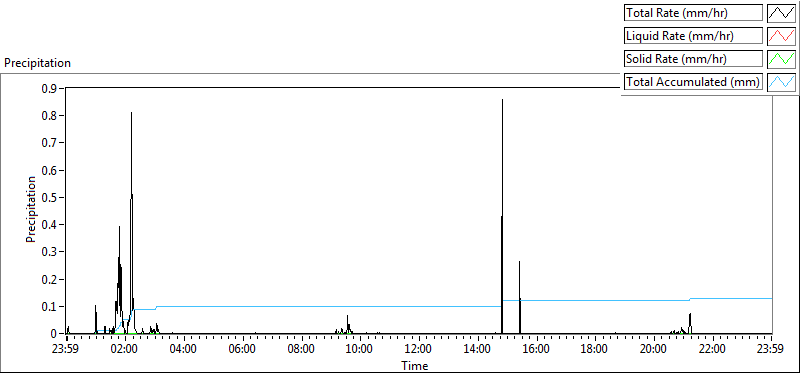The image size is (800, 373).
Task: Click the 04:00 time axis label
Action: 184,350
